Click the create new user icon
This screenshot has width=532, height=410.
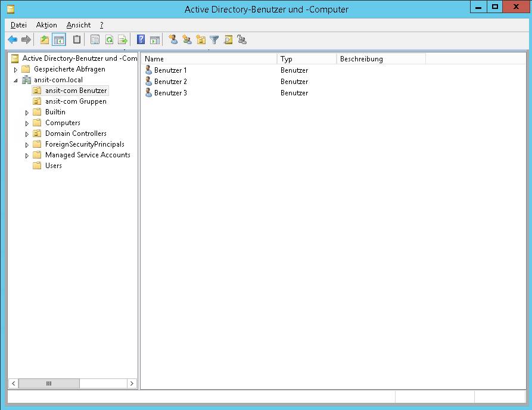[173, 40]
